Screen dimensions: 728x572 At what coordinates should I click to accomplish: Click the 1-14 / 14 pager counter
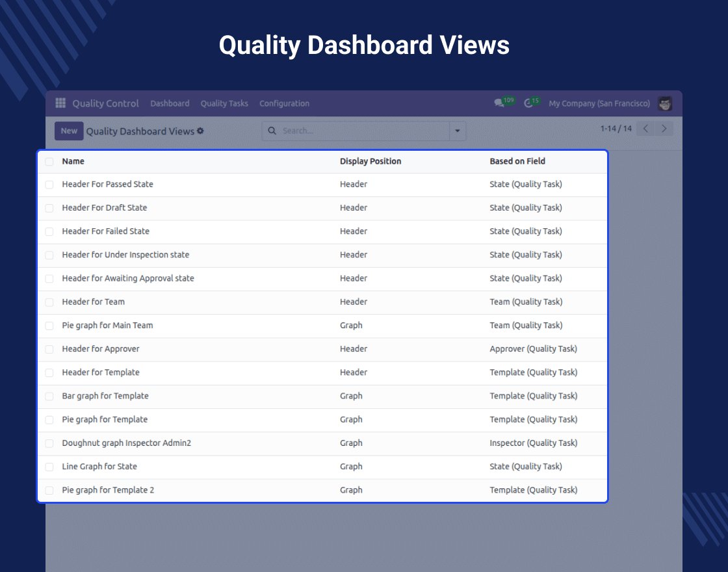tap(616, 129)
